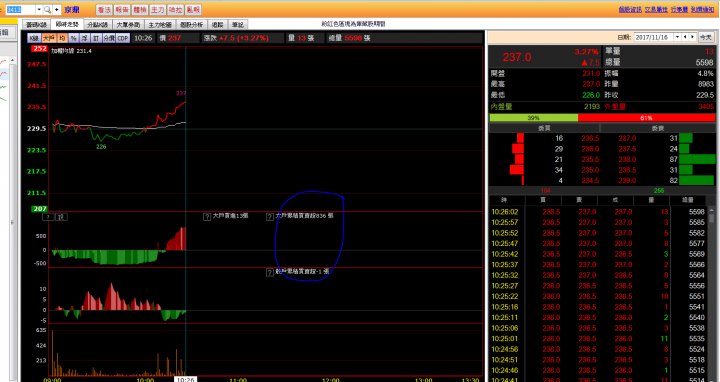Click help icon next to 大戶累積買賣超836

point(270,217)
